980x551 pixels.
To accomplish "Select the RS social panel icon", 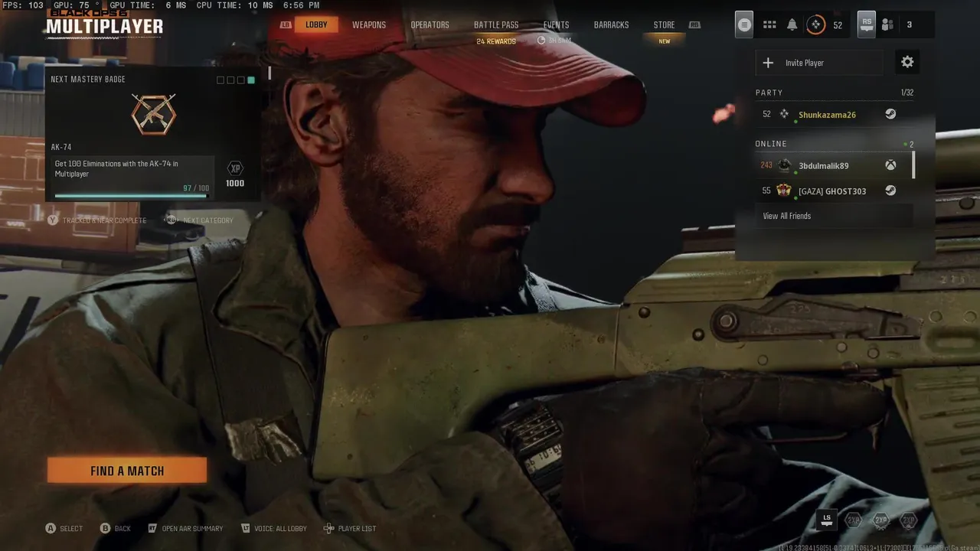I will click(867, 24).
